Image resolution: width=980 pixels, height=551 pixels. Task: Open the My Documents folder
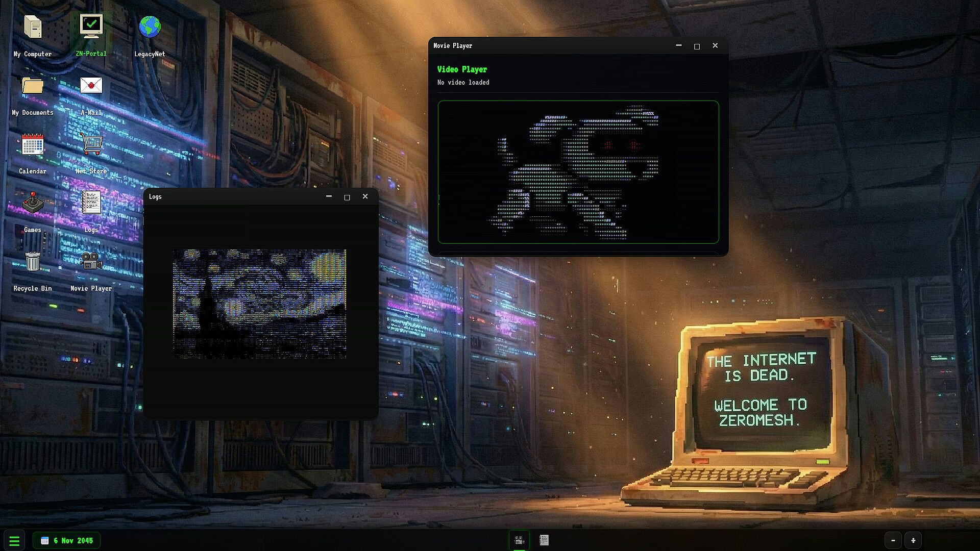[33, 86]
